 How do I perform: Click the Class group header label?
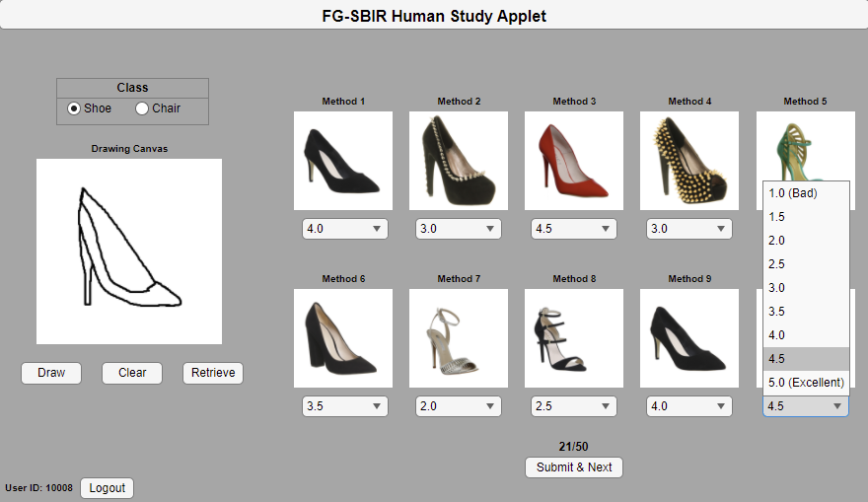132,88
